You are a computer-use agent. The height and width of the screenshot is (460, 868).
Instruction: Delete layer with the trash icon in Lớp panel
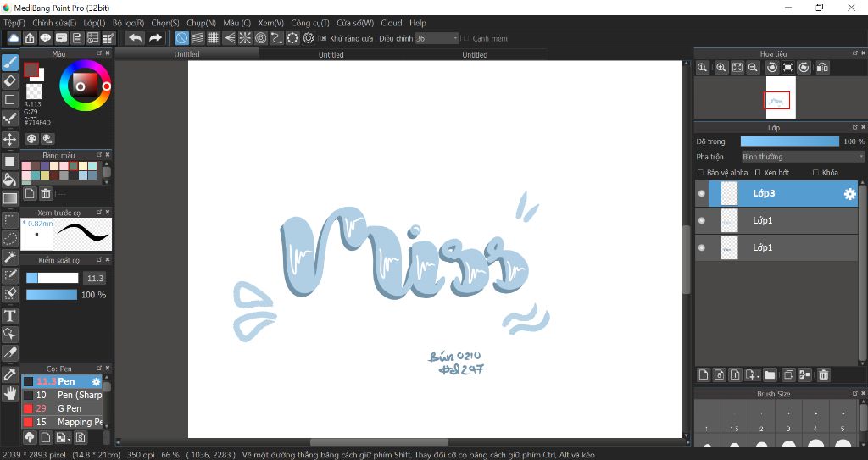pos(824,374)
